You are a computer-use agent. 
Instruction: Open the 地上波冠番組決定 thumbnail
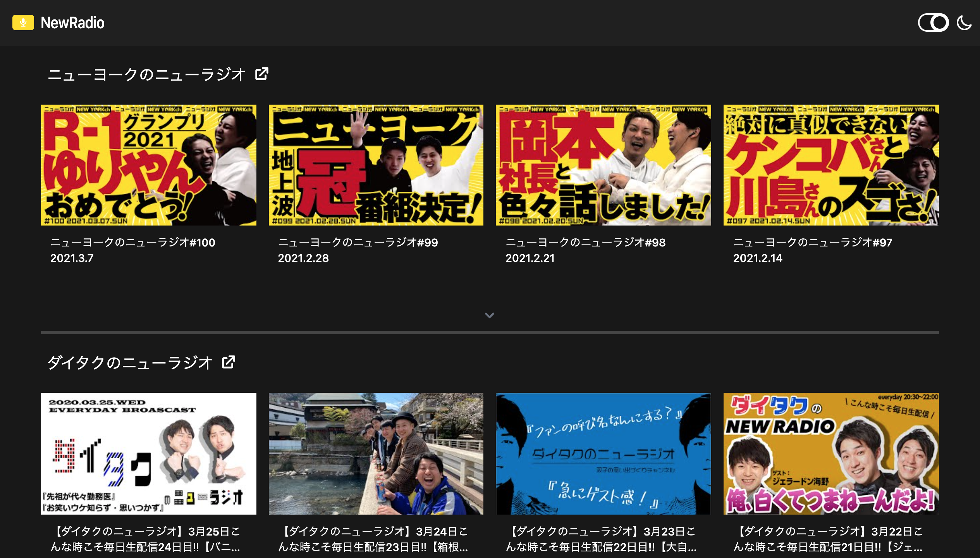(376, 165)
